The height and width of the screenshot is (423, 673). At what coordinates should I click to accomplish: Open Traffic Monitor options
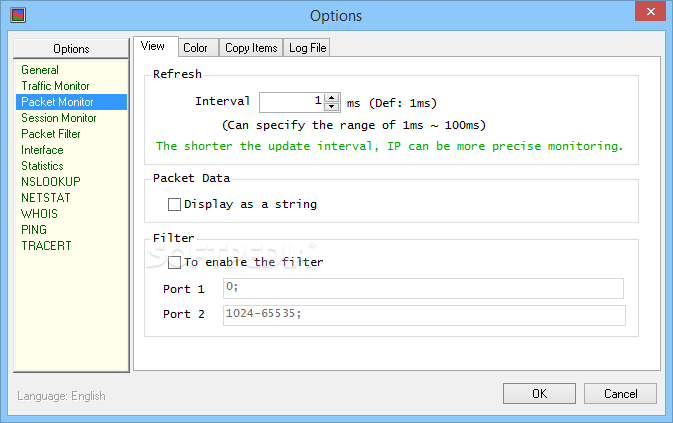pos(55,86)
